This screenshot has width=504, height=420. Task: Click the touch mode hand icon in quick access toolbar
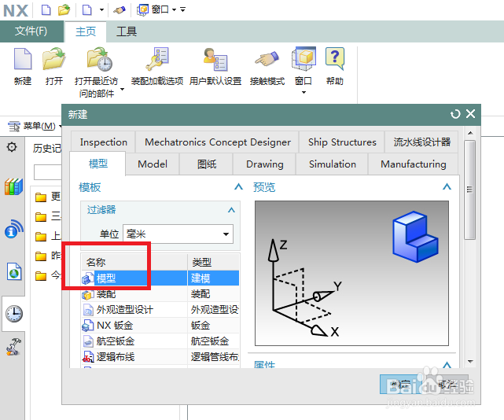(x=120, y=10)
